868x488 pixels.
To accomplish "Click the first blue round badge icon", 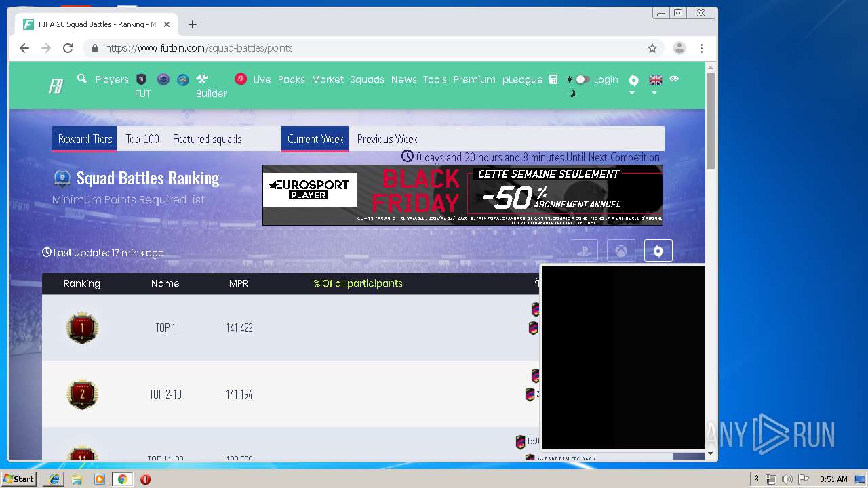I will click(x=163, y=79).
